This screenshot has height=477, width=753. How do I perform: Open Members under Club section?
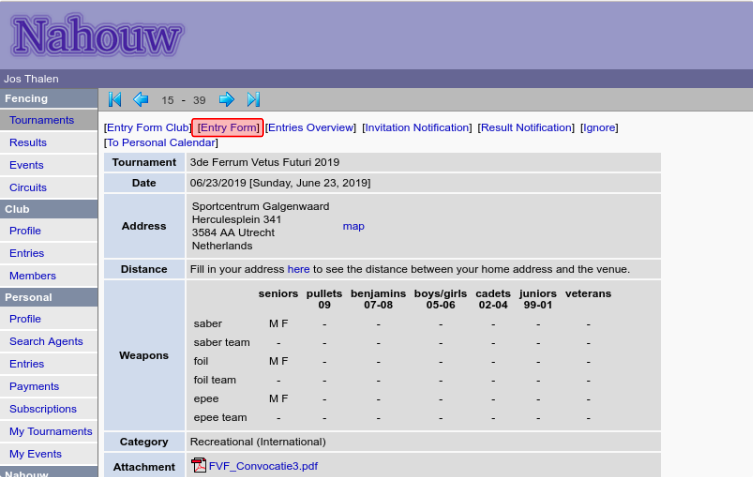[32, 276]
